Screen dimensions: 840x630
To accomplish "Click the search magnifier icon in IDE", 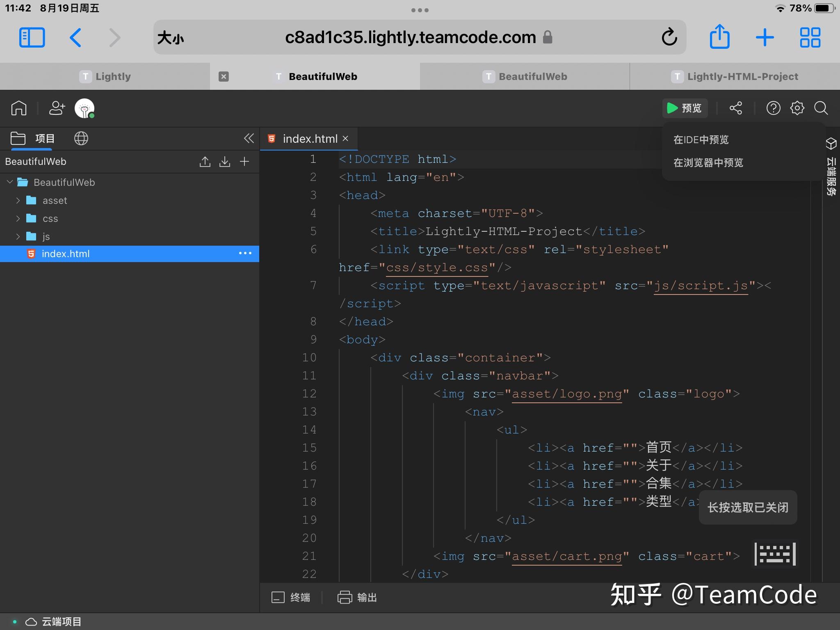I will [821, 108].
